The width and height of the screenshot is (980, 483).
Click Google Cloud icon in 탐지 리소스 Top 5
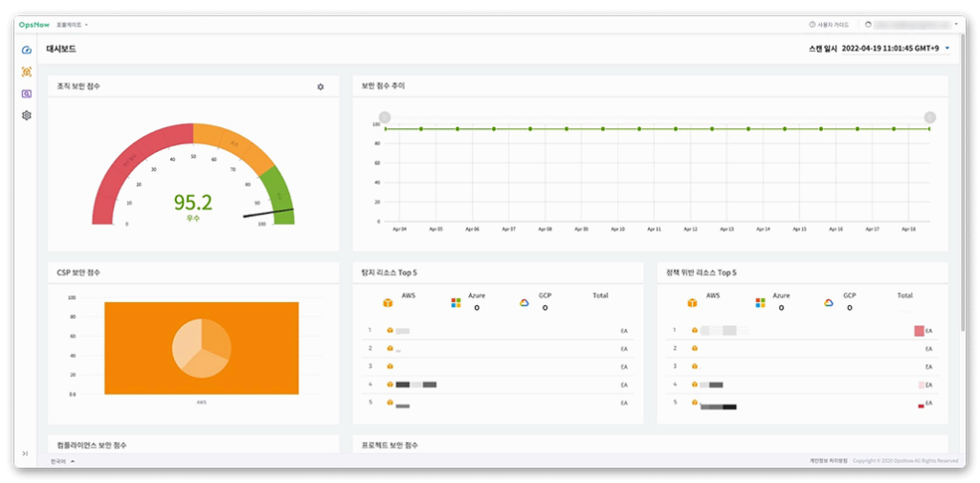524,302
